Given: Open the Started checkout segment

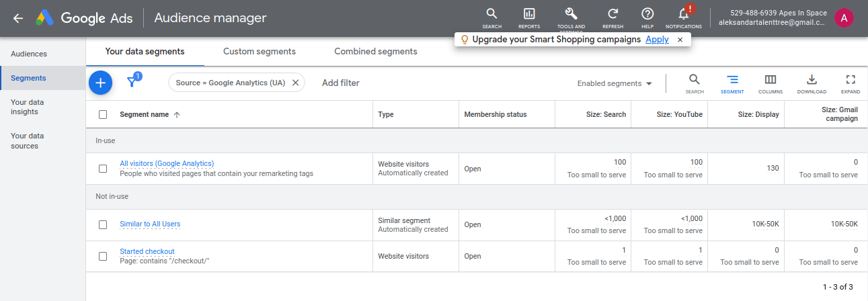Looking at the screenshot, I should click(147, 251).
